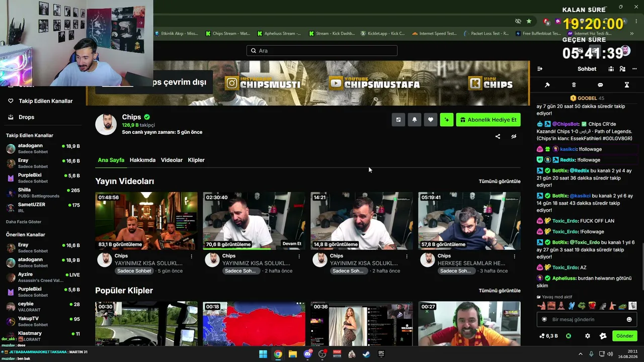Open the Chips profile avatar

point(106,124)
